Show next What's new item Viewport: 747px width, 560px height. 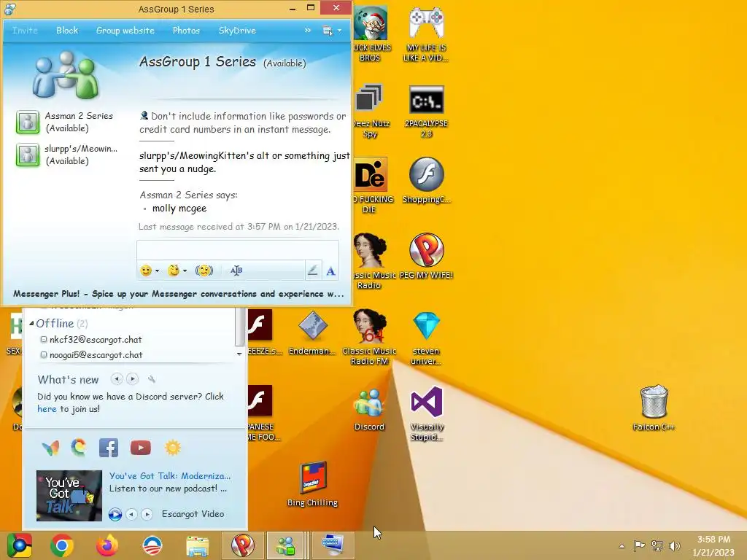pos(133,379)
